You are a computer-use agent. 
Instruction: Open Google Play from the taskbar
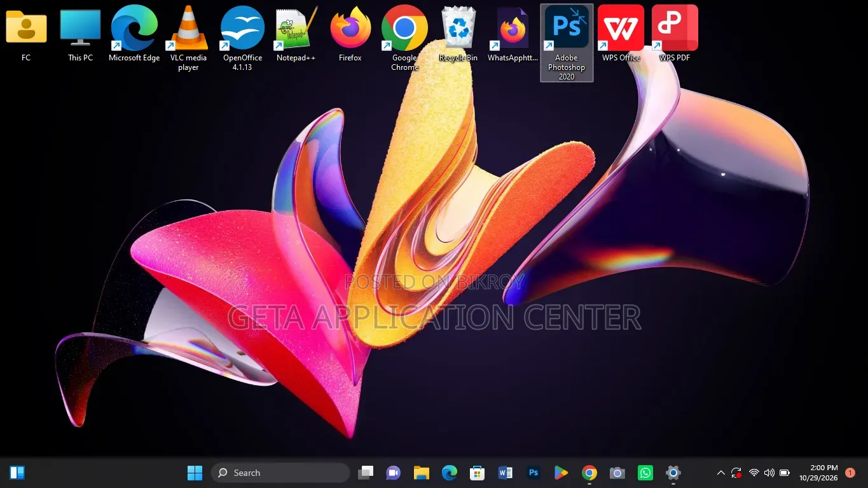pyautogui.click(x=561, y=473)
